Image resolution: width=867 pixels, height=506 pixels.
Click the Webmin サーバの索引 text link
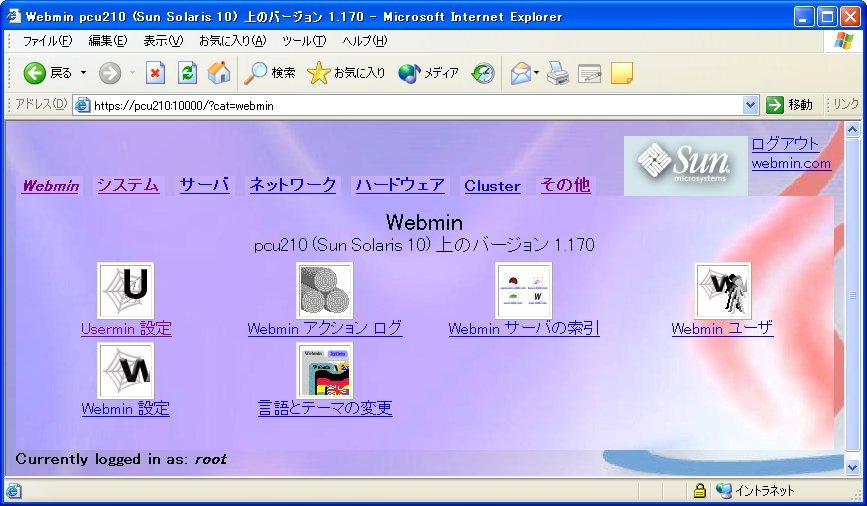click(x=524, y=328)
